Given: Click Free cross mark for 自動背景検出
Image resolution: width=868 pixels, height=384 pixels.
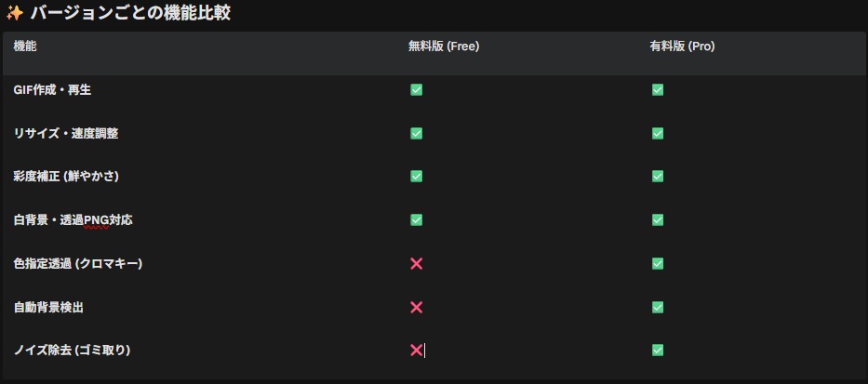Looking at the screenshot, I should click(x=416, y=307).
